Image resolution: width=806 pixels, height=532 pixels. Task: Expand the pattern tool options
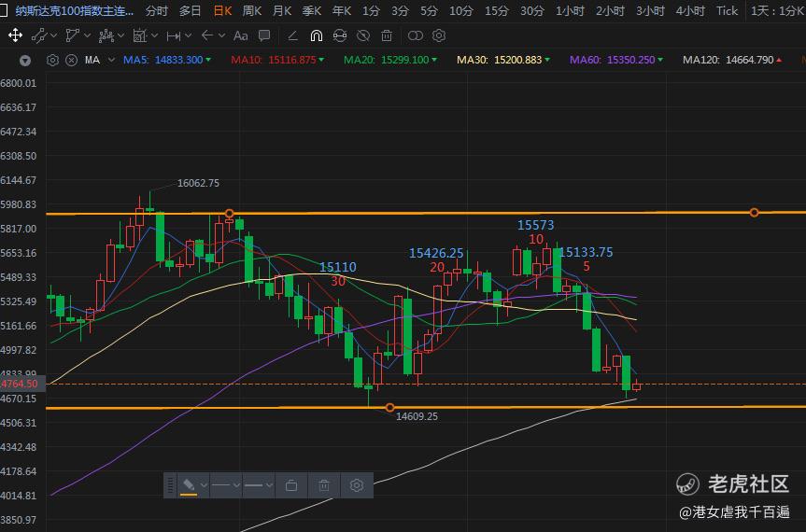point(120,35)
